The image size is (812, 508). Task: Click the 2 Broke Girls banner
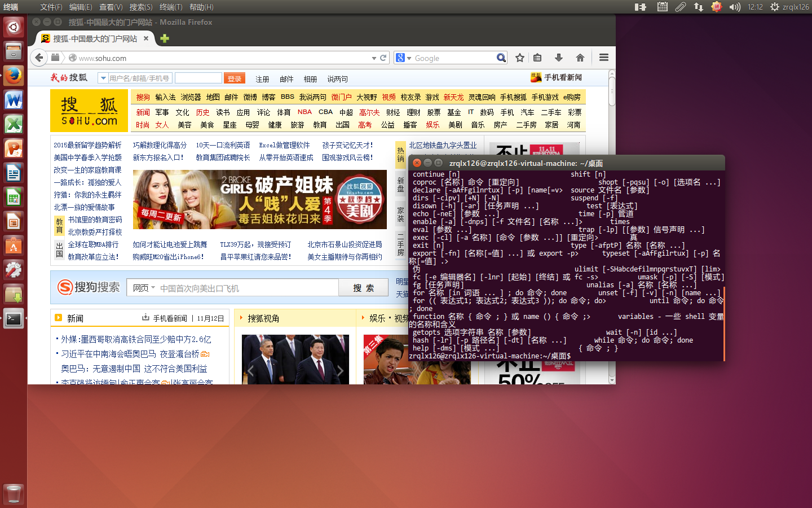click(260, 199)
